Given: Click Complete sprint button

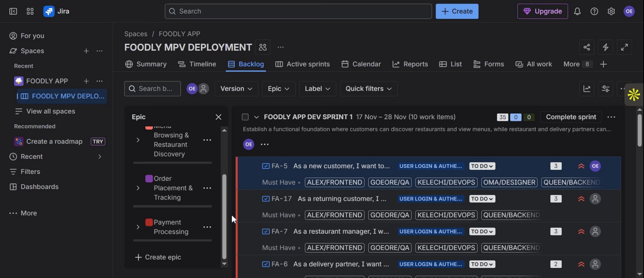Looking at the screenshot, I should (x=571, y=117).
